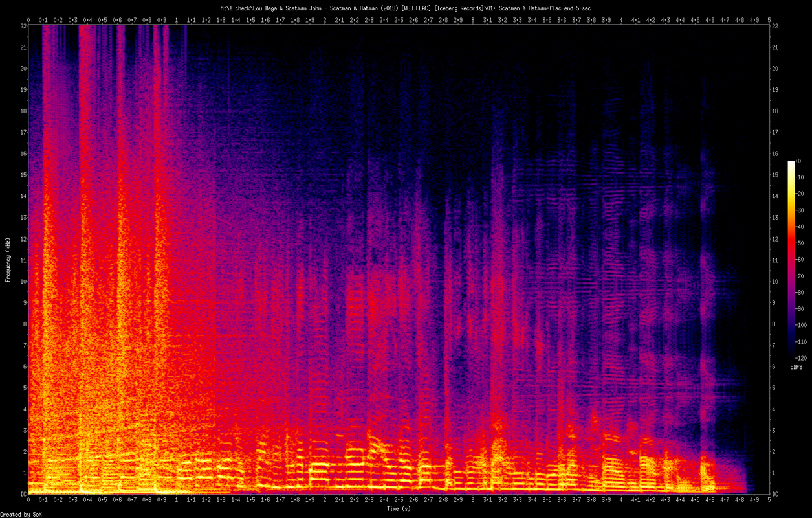Click "3" on the right frequency axis
The image size is (812, 518).
(774, 430)
